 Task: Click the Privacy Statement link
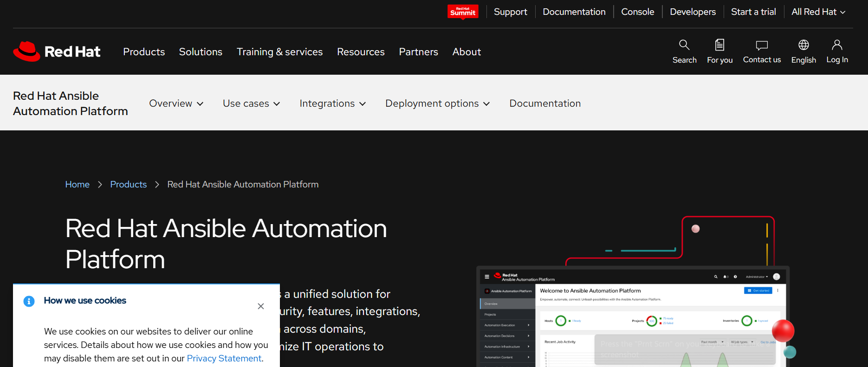(224, 358)
